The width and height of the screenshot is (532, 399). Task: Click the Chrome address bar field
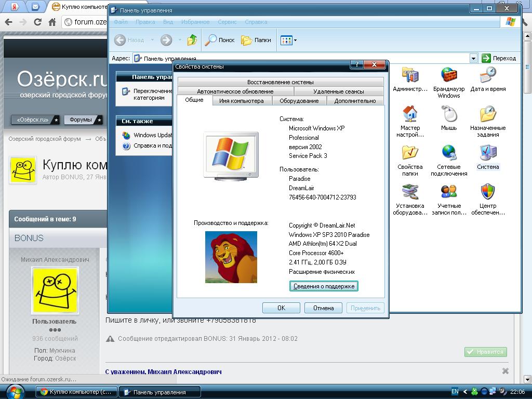[85, 22]
